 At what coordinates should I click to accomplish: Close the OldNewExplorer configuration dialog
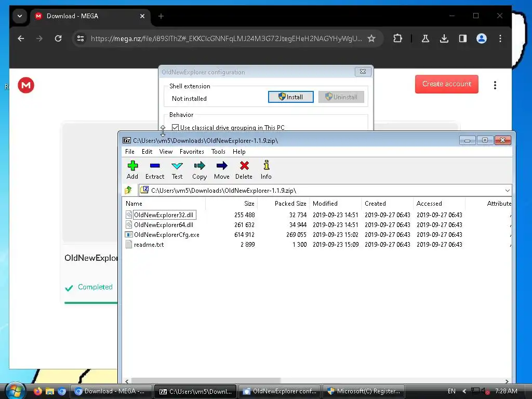(x=363, y=72)
